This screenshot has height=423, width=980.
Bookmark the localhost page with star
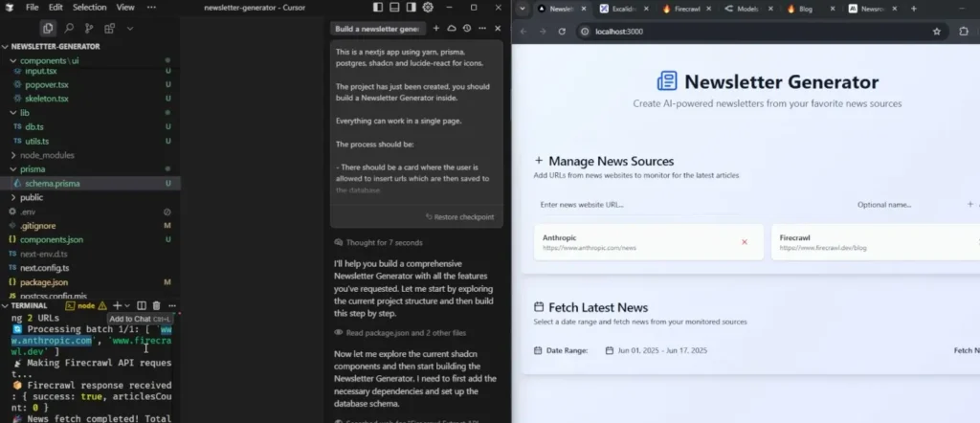point(937,31)
